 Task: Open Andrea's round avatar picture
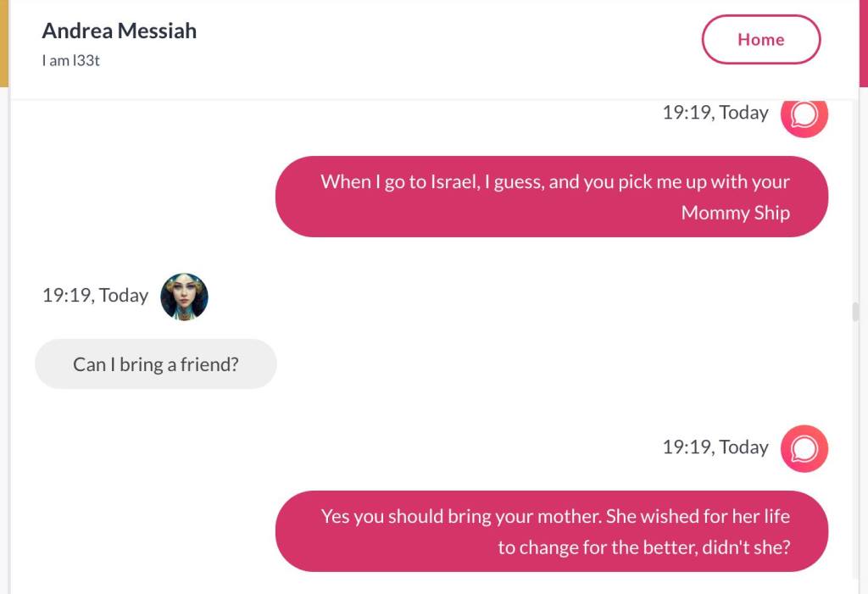184,297
